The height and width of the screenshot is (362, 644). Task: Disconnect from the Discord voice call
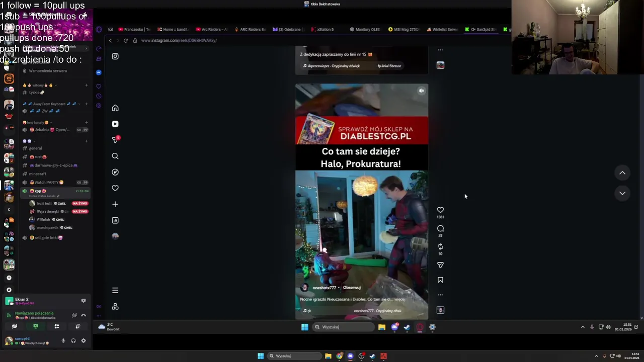coord(84,315)
